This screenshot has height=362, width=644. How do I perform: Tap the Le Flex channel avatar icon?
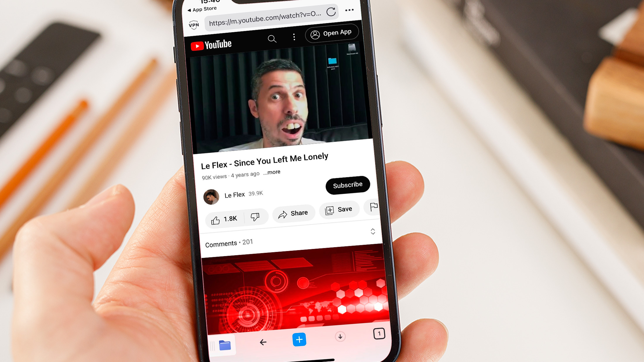coord(211,196)
